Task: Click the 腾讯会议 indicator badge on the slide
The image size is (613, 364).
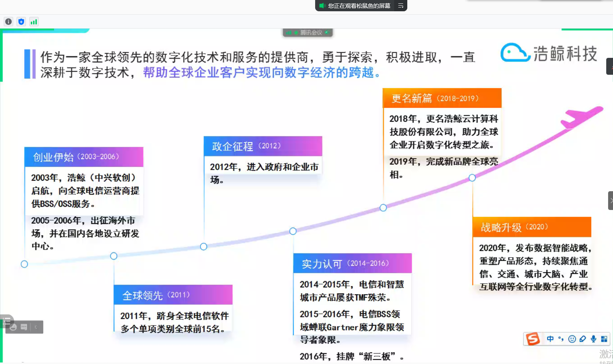Action: point(308,33)
